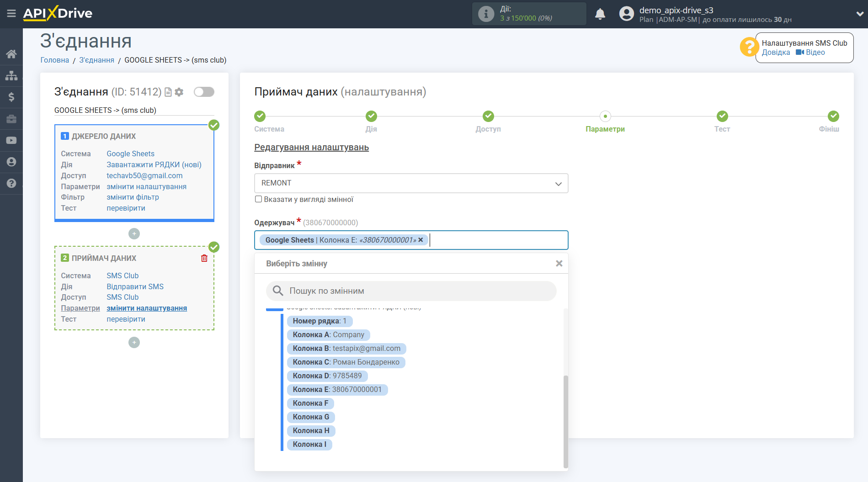The width and height of the screenshot is (868, 482).
Task: Click перевірити in receiver block
Action: coord(126,319)
